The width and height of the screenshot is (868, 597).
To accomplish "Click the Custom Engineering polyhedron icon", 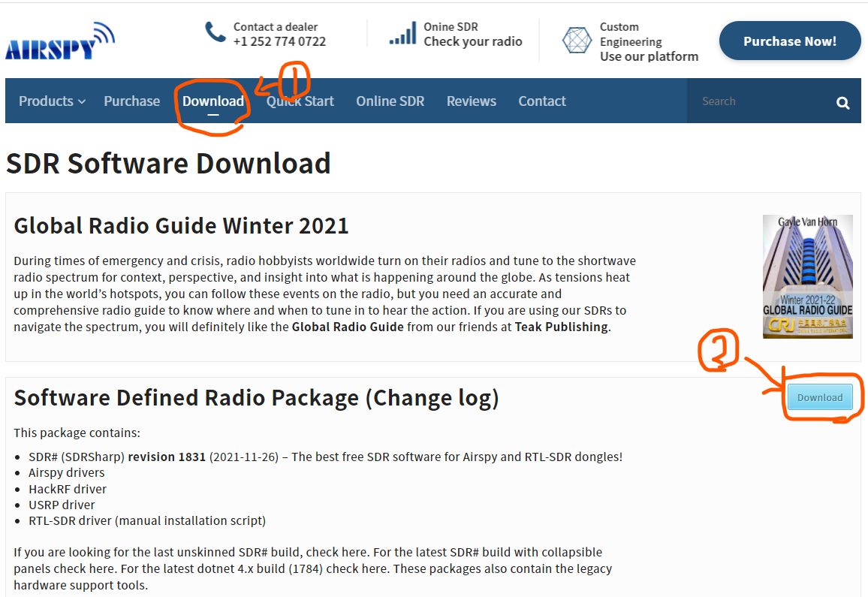I will pyautogui.click(x=577, y=41).
